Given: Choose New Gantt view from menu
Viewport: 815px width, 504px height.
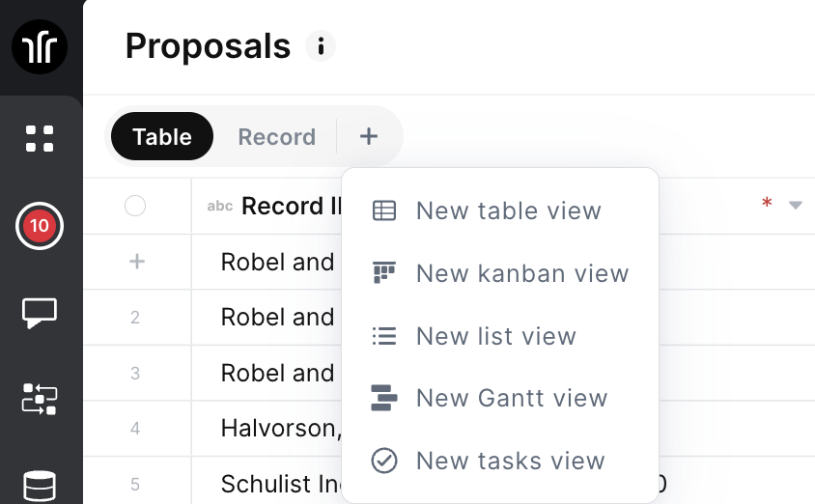Looking at the screenshot, I should (x=511, y=398).
